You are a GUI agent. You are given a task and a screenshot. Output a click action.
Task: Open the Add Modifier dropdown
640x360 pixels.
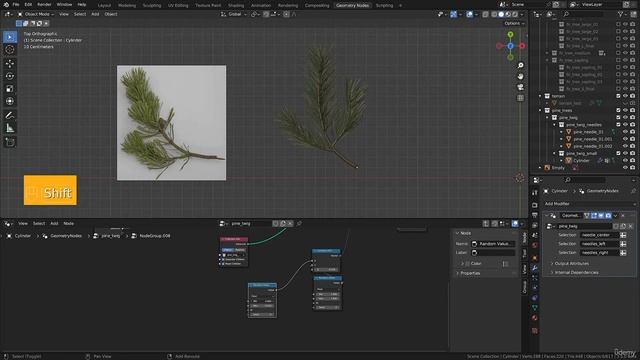coord(590,204)
